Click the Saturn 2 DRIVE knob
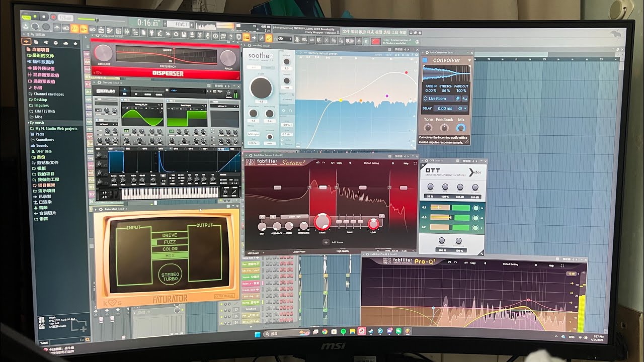This screenshot has height=362, width=644. click(x=322, y=222)
